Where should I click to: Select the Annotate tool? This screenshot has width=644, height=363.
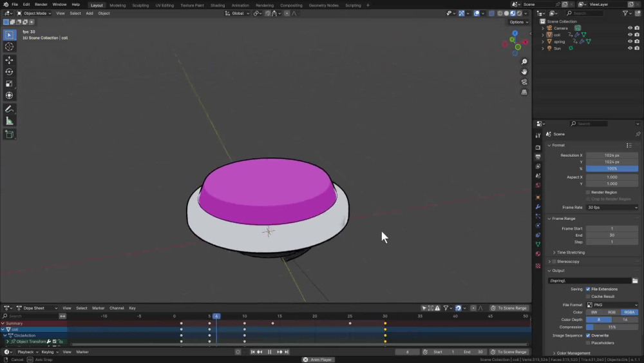pos(9,110)
